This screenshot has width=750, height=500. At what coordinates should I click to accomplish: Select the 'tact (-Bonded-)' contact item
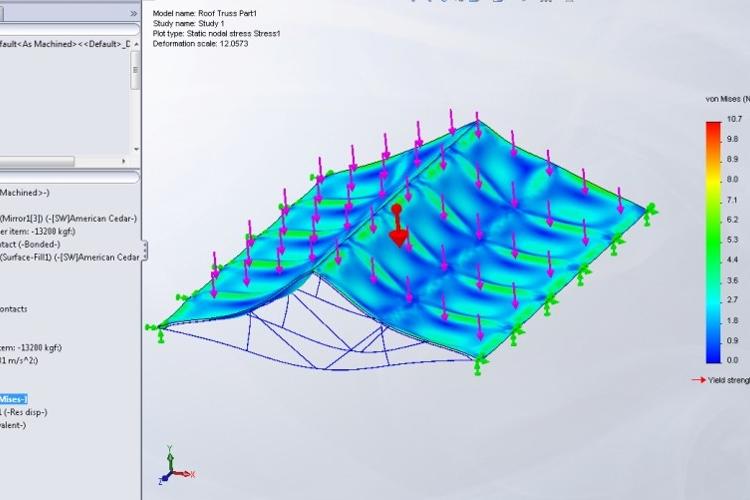pyautogui.click(x=30, y=244)
